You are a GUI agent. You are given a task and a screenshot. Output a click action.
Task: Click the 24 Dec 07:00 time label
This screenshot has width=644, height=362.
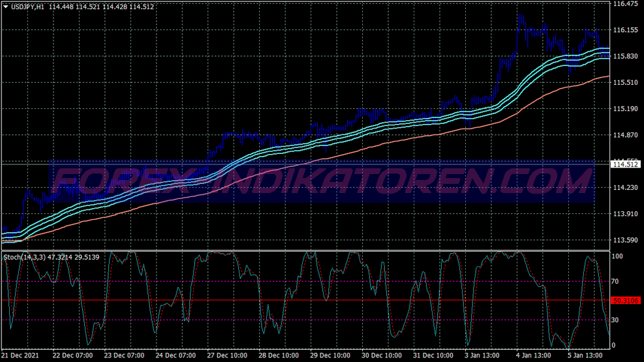pyautogui.click(x=176, y=355)
